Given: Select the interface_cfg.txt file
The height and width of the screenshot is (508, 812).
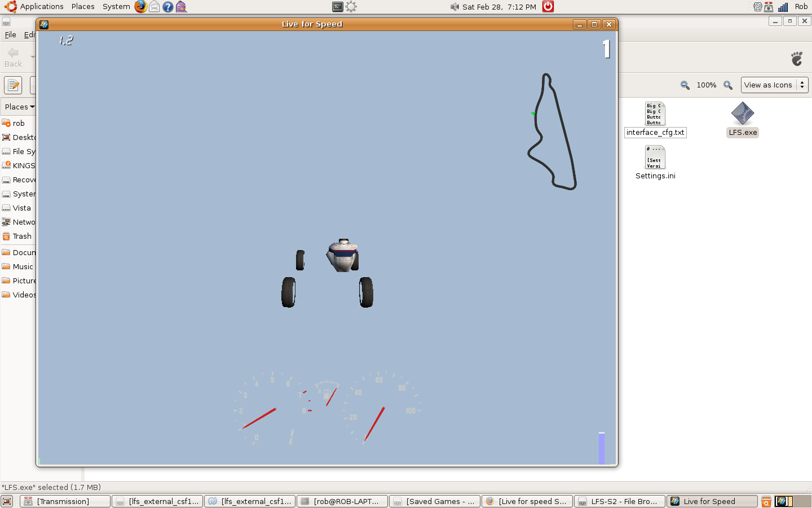Looking at the screenshot, I should [655, 119].
